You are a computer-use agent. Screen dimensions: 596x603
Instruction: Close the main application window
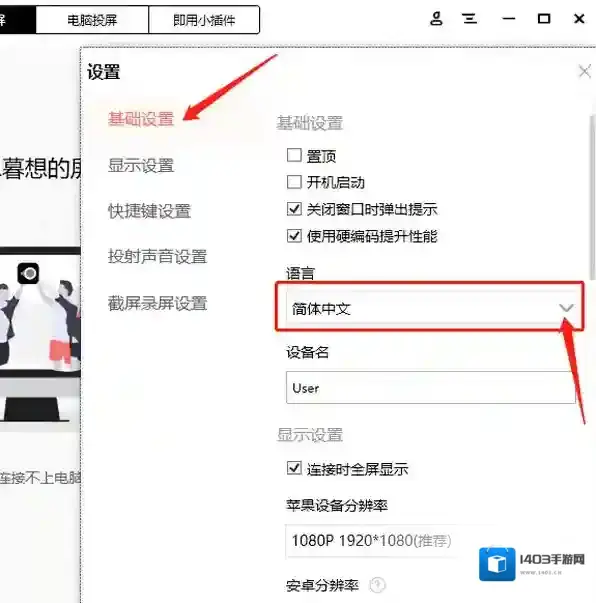click(x=579, y=18)
